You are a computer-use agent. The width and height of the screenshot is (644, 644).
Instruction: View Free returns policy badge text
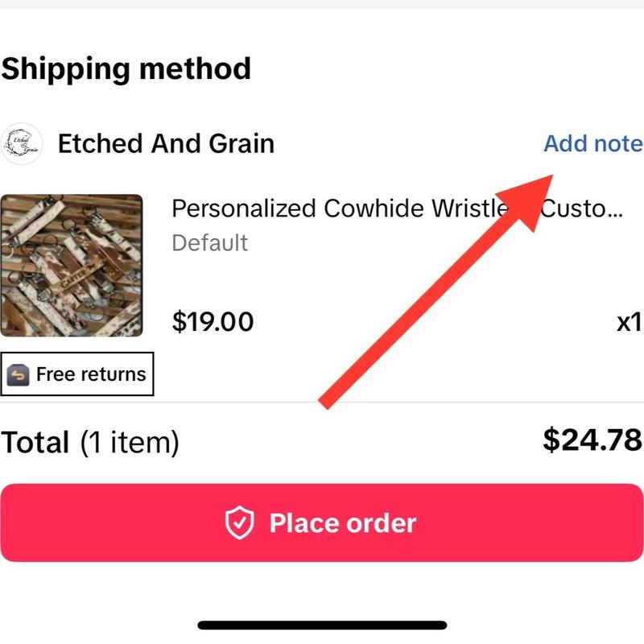[x=91, y=374]
